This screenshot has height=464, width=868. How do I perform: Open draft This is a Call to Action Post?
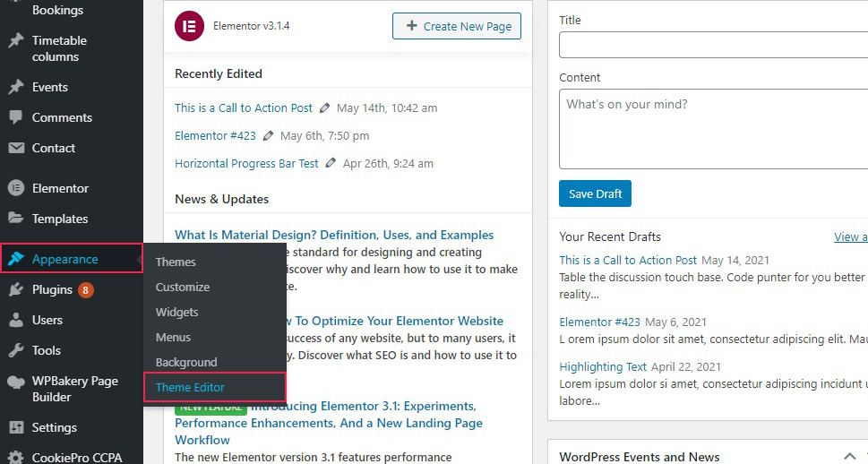click(628, 261)
